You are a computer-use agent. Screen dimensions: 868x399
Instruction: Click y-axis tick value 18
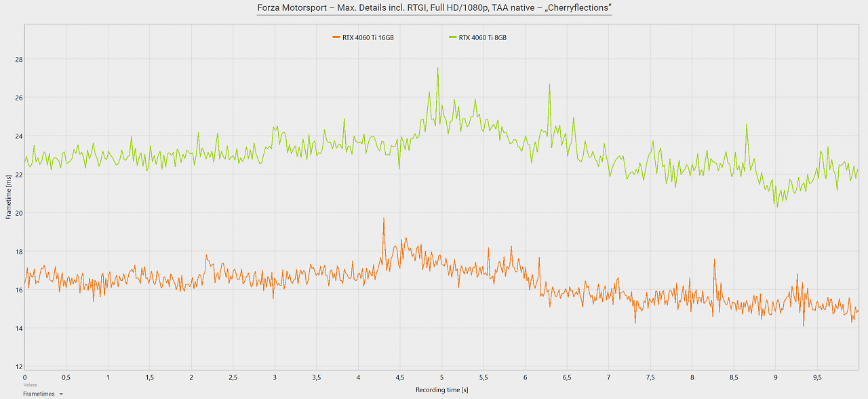(19, 252)
